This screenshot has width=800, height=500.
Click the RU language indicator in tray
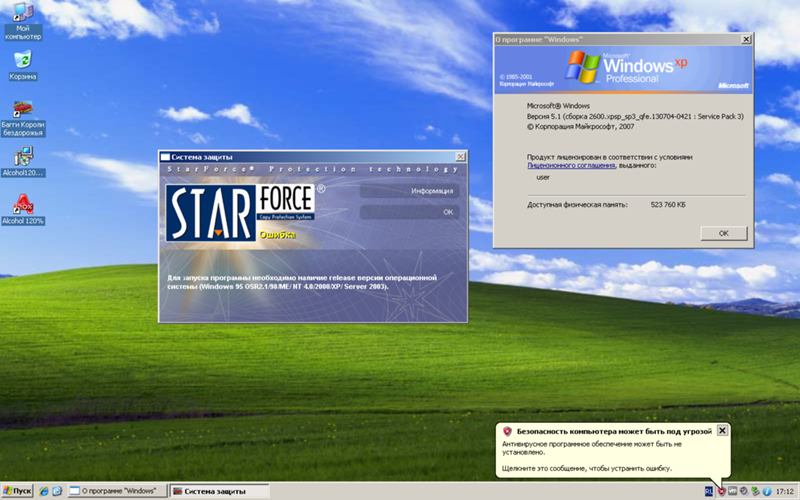(709, 491)
